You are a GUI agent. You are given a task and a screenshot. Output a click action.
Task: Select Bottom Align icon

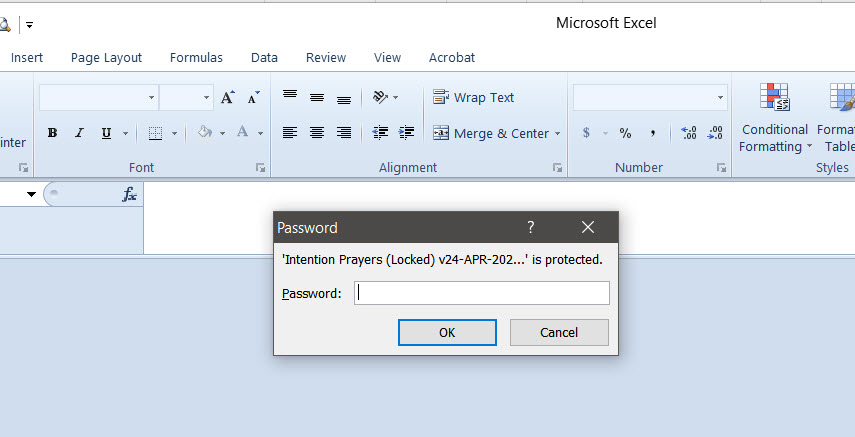344,99
